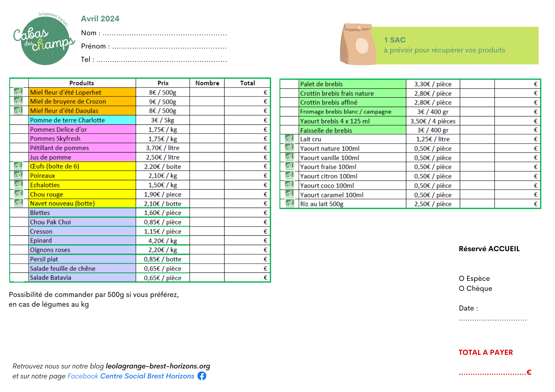Click the Nombre cell for Pommes Skyfresh
This screenshot has height=392, width=555.
(207, 139)
